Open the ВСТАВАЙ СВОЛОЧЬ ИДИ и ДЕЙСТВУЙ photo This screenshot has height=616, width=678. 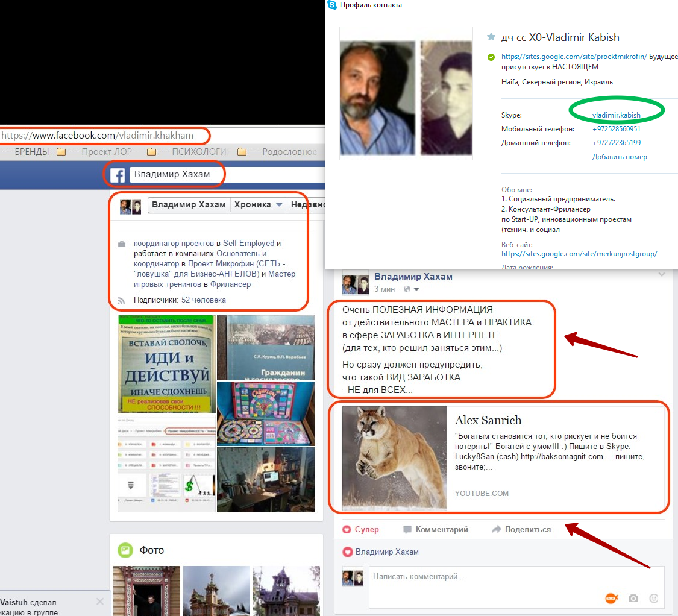166,364
